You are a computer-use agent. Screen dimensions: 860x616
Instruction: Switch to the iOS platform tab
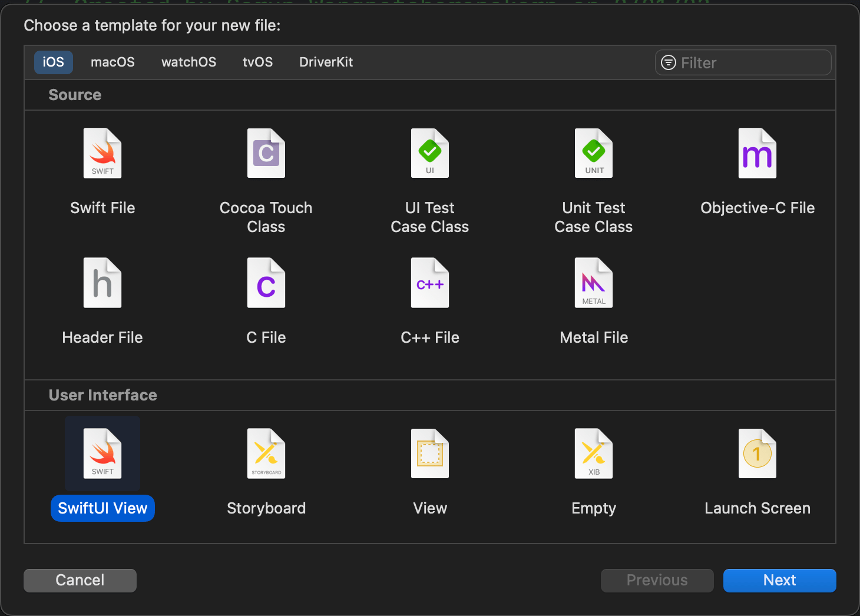(x=54, y=62)
